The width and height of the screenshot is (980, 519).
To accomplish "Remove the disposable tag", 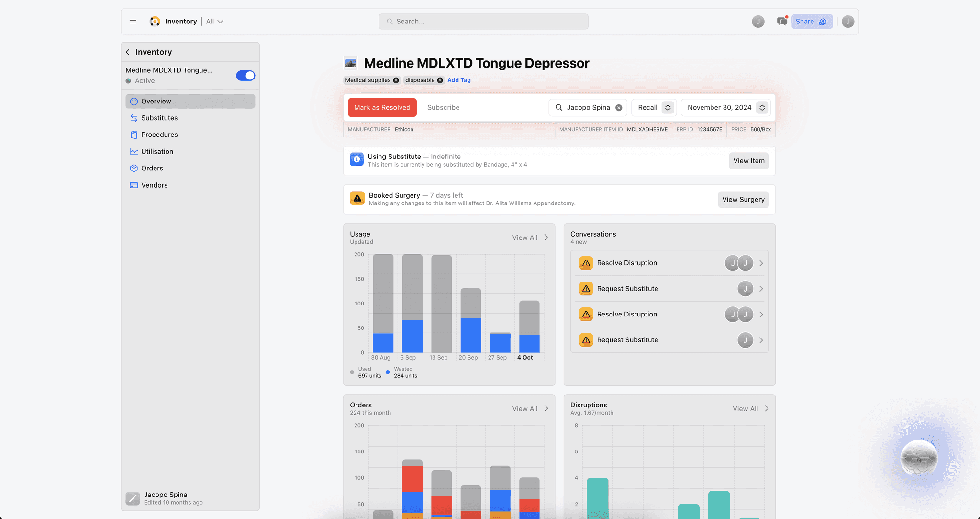I will click(x=440, y=80).
